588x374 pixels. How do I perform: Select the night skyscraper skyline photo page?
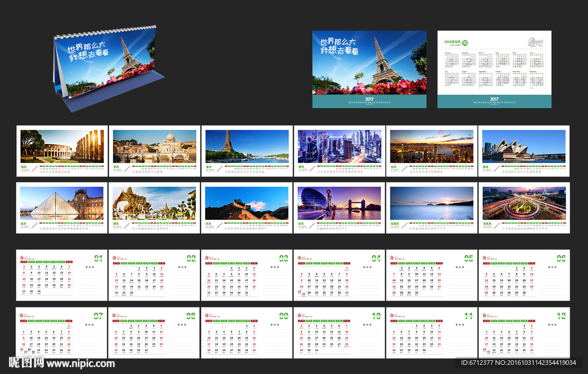click(x=339, y=151)
